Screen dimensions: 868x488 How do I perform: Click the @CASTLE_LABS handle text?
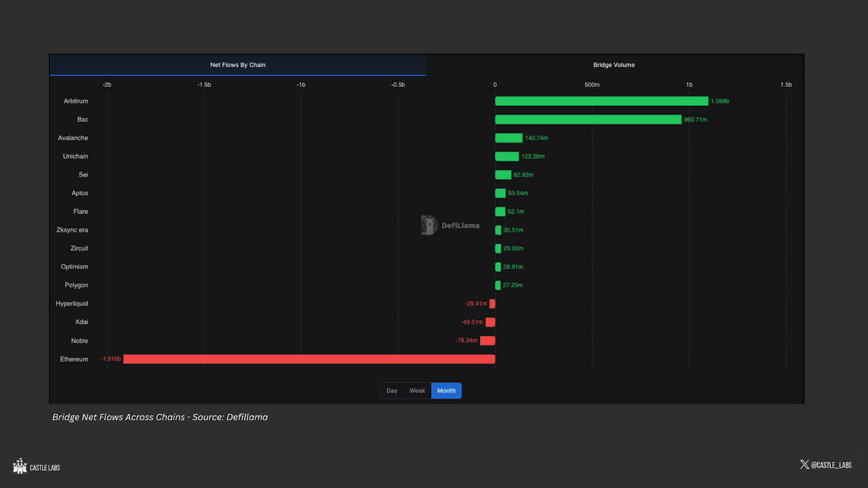click(x=831, y=465)
